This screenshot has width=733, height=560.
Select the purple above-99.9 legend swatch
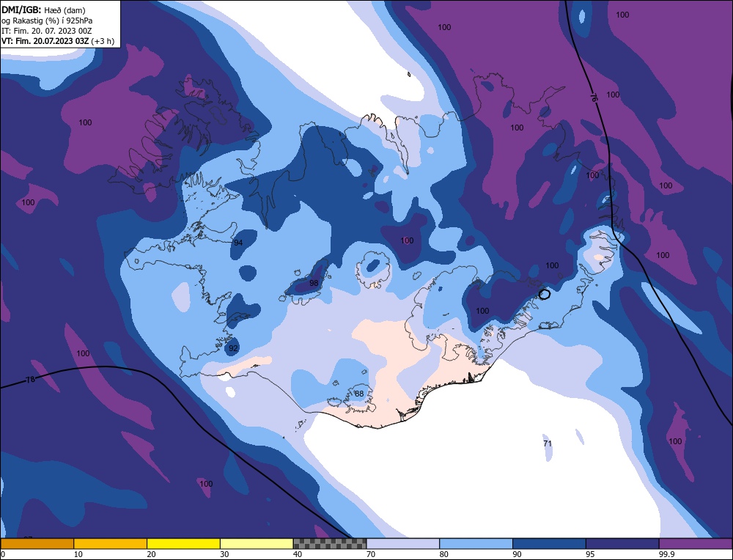click(x=696, y=544)
